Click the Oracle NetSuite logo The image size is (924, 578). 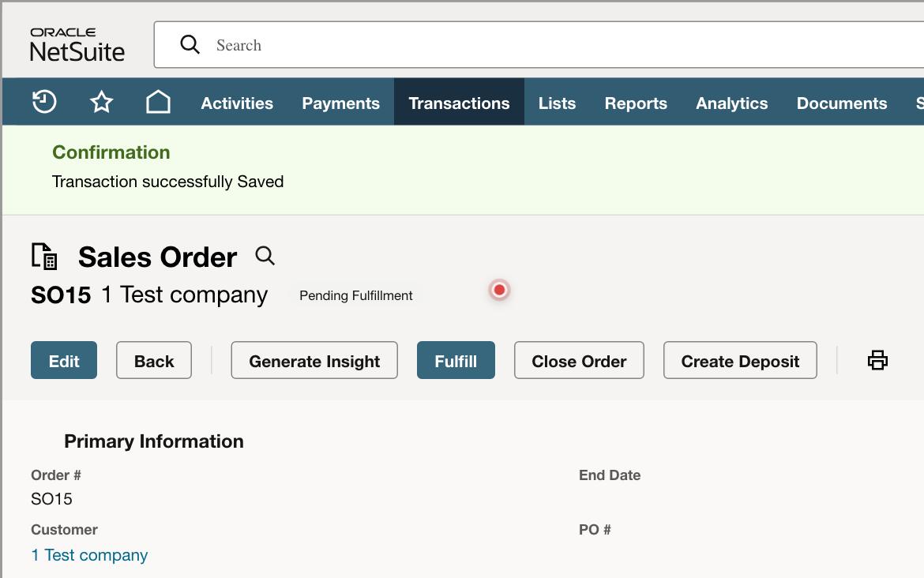77,45
